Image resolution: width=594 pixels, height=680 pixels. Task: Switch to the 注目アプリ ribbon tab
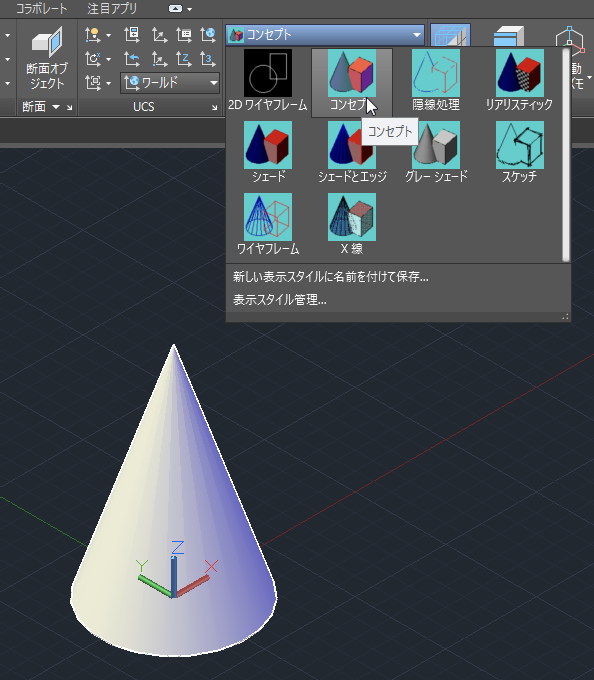[x=112, y=9]
